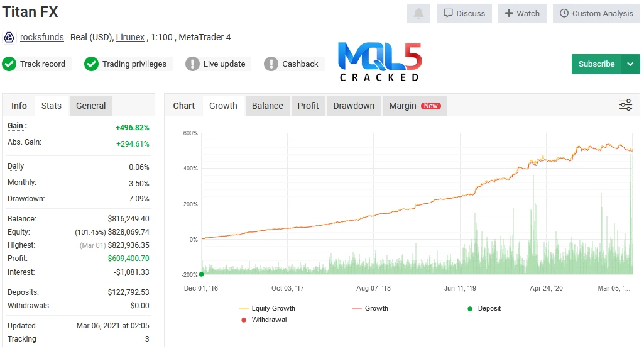The width and height of the screenshot is (644, 351).
Task: Click the rocksfunds avatar icon
Action: 9,37
